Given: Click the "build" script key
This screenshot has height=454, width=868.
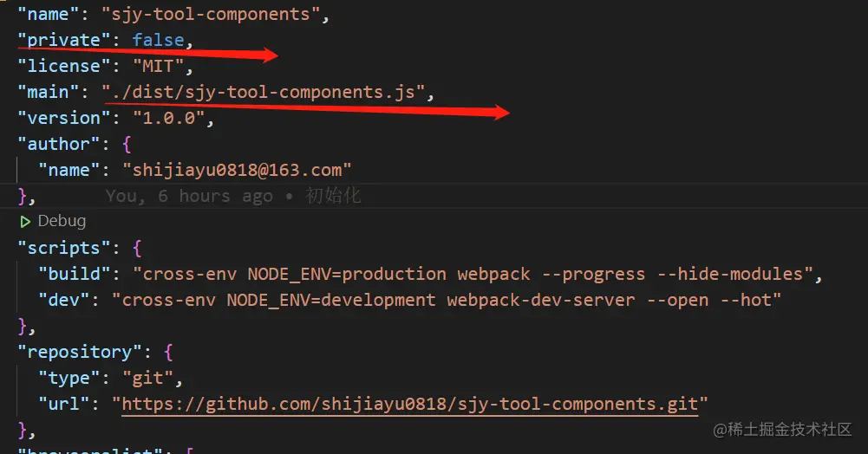Looking at the screenshot, I should 73,274.
